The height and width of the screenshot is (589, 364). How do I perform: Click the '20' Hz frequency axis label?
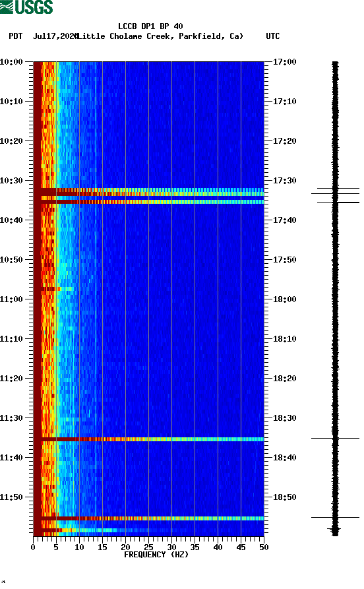coord(125,547)
